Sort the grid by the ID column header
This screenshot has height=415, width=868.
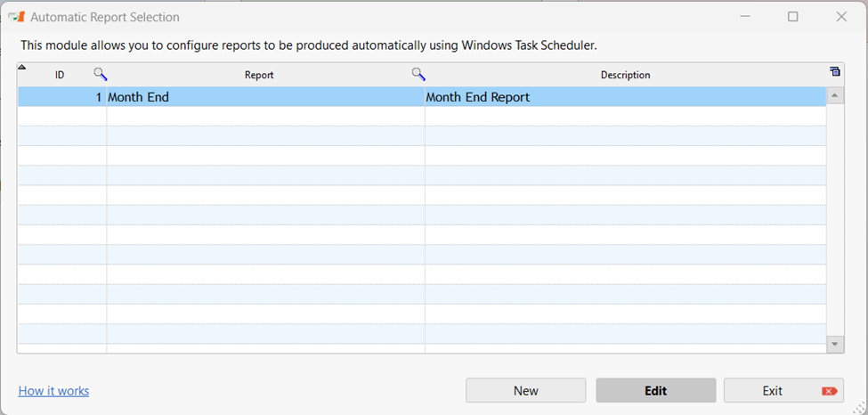[60, 75]
